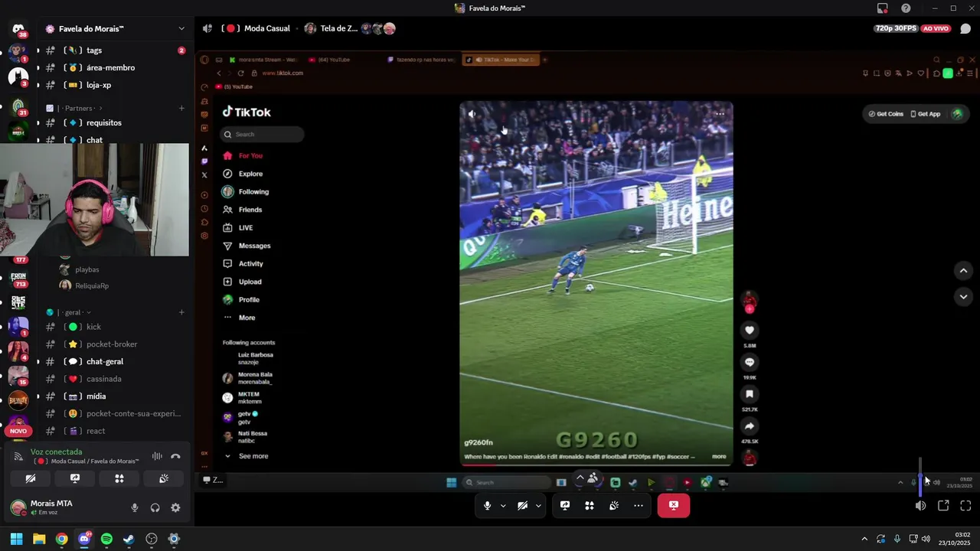Disconnect from voice with hang-up icon
This screenshot has height=551, width=980.
pos(175,456)
